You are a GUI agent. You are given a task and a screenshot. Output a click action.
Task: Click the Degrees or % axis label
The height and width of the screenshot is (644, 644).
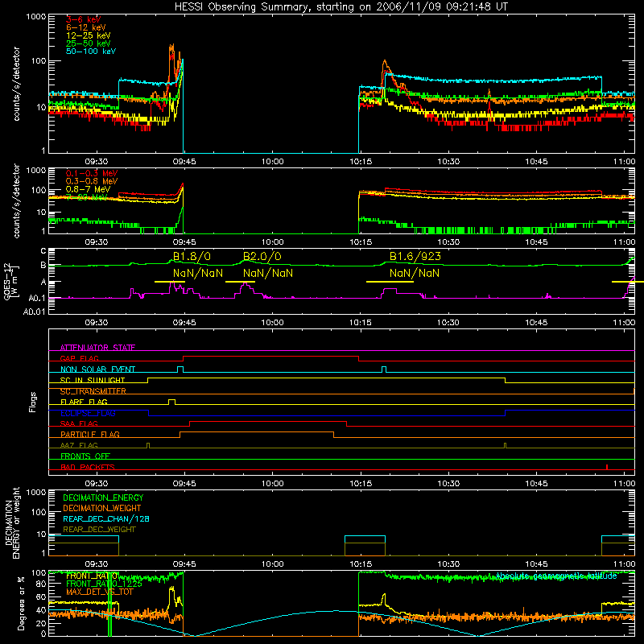[21, 603]
